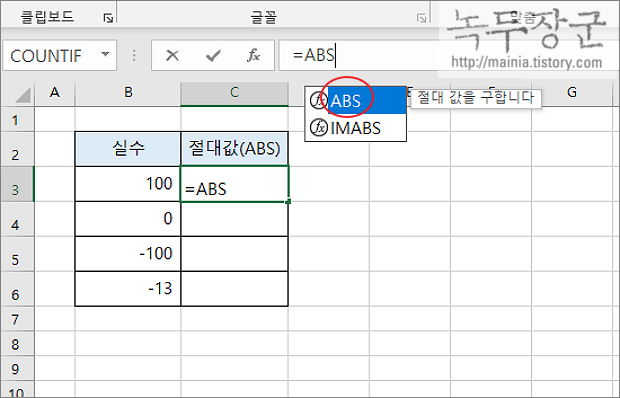Select row 2 header
The width and height of the screenshot is (620, 398).
coord(17,149)
